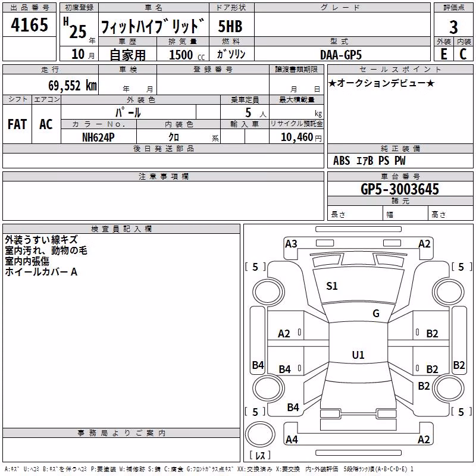Click the 車検 header
This screenshot has width=476, height=476.
[128, 70]
